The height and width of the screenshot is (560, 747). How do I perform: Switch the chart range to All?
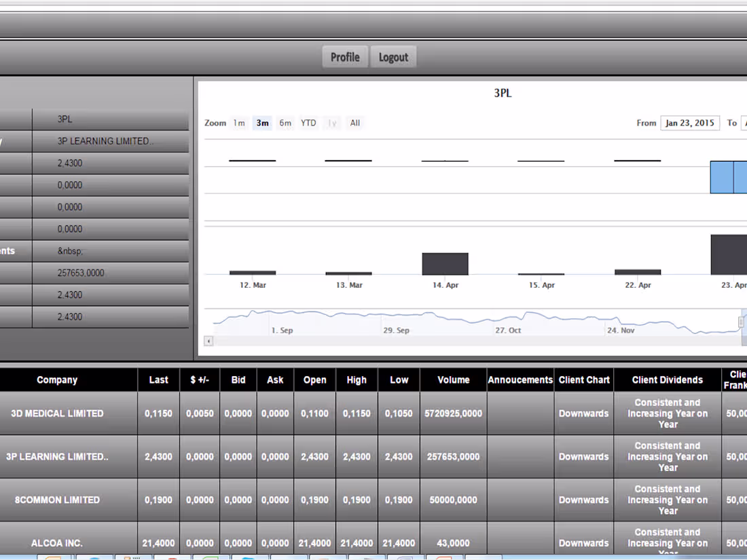tap(354, 123)
